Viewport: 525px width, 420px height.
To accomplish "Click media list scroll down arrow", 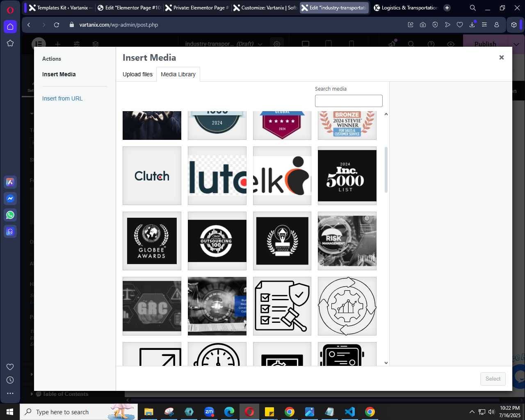I will [386, 363].
